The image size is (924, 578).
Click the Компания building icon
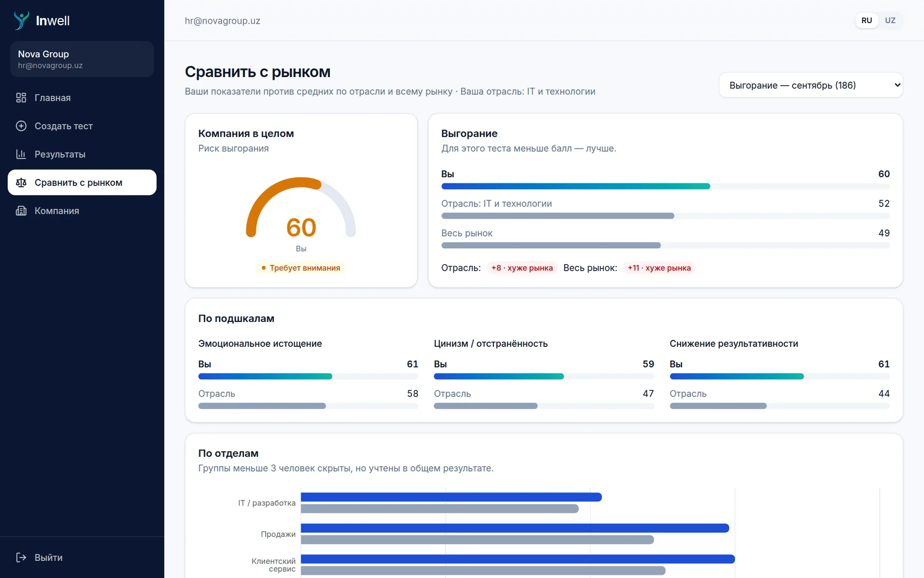point(21,211)
